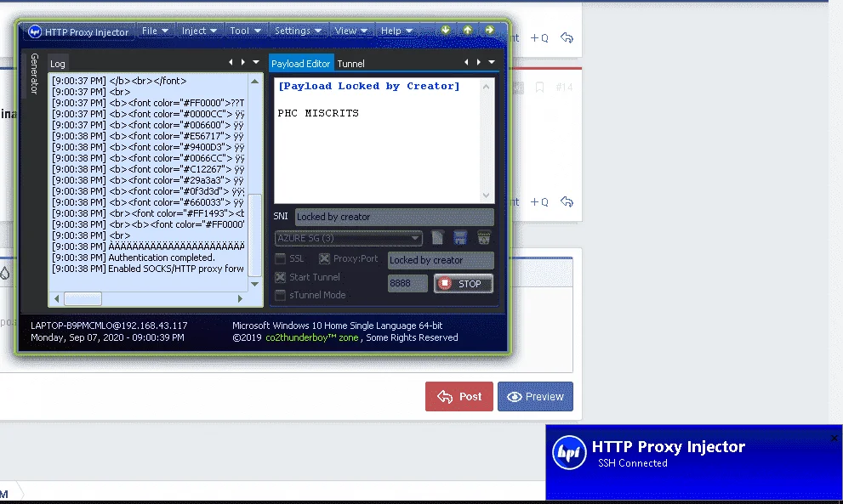
Task: Toggle the Proxy:Port checkbox
Action: (324, 259)
